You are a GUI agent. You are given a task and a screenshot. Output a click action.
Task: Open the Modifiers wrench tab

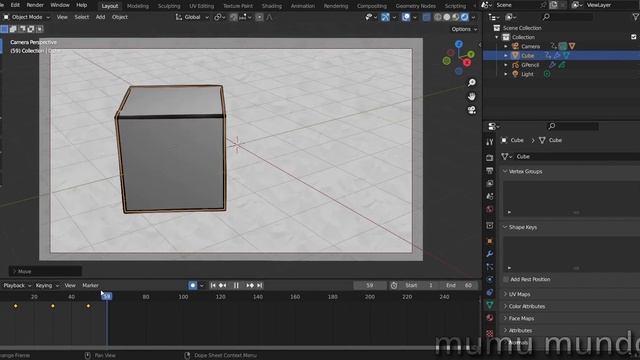490,254
